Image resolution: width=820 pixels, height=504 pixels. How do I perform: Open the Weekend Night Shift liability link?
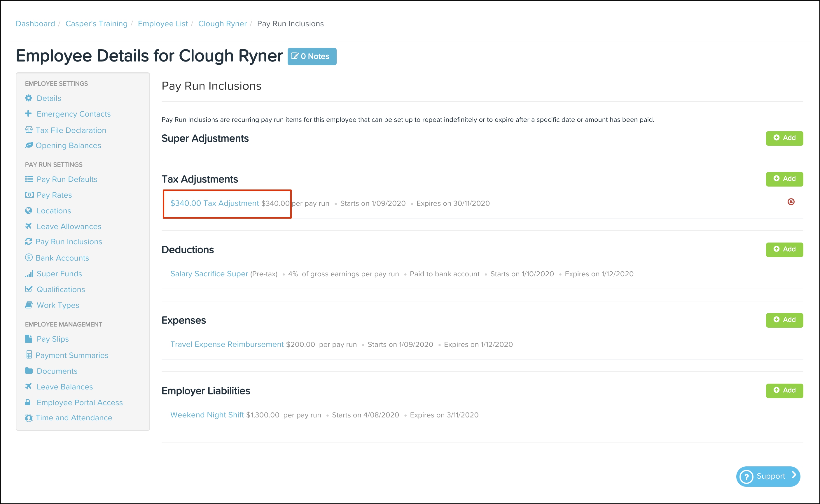point(207,415)
